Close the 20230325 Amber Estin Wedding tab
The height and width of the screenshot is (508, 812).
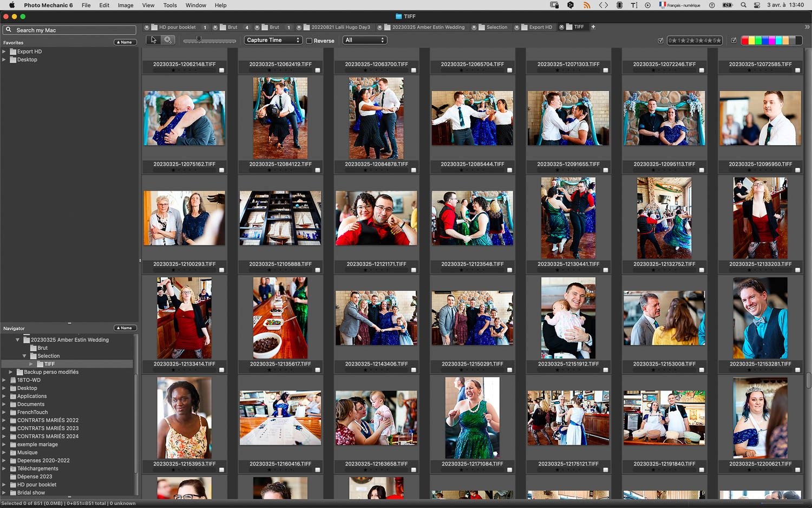[x=379, y=27]
